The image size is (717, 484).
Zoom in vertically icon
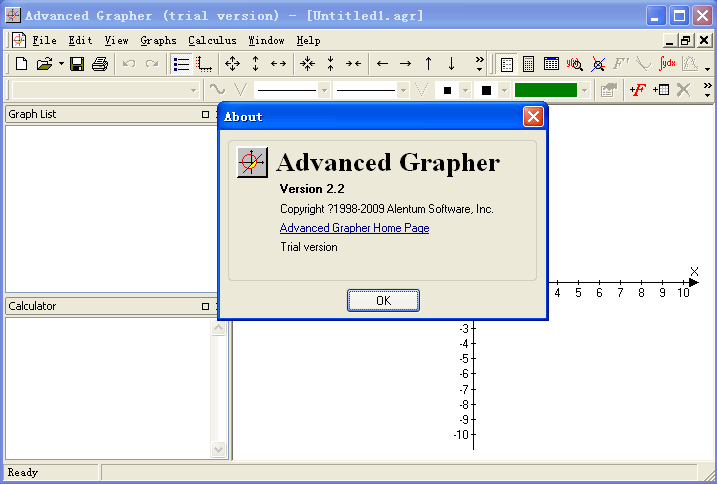(x=330, y=64)
